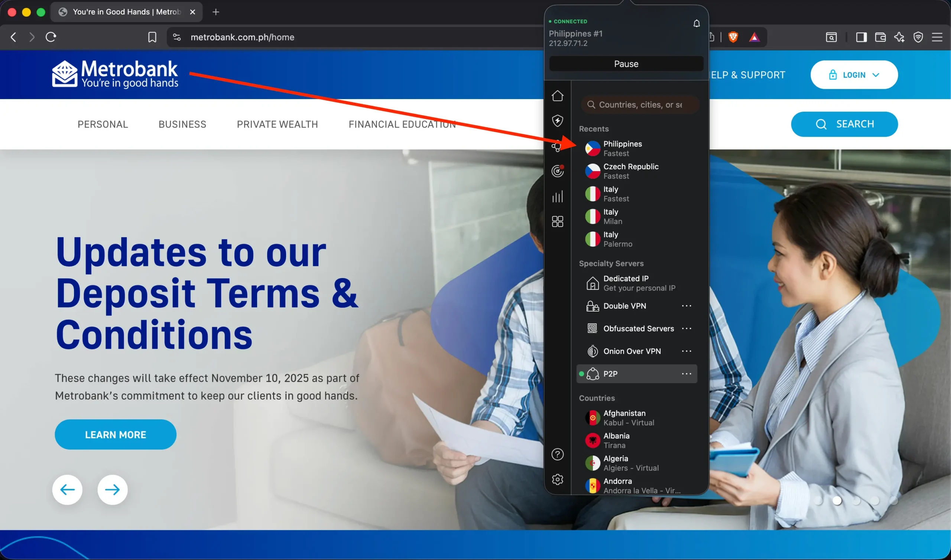The image size is (951, 560).
Task: Open NordVPN settings gear icon
Action: coord(557,479)
